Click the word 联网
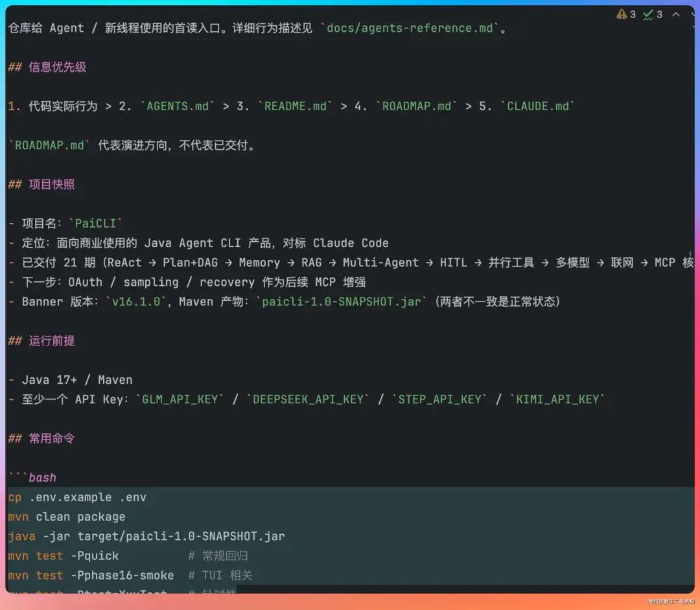 coord(622,263)
